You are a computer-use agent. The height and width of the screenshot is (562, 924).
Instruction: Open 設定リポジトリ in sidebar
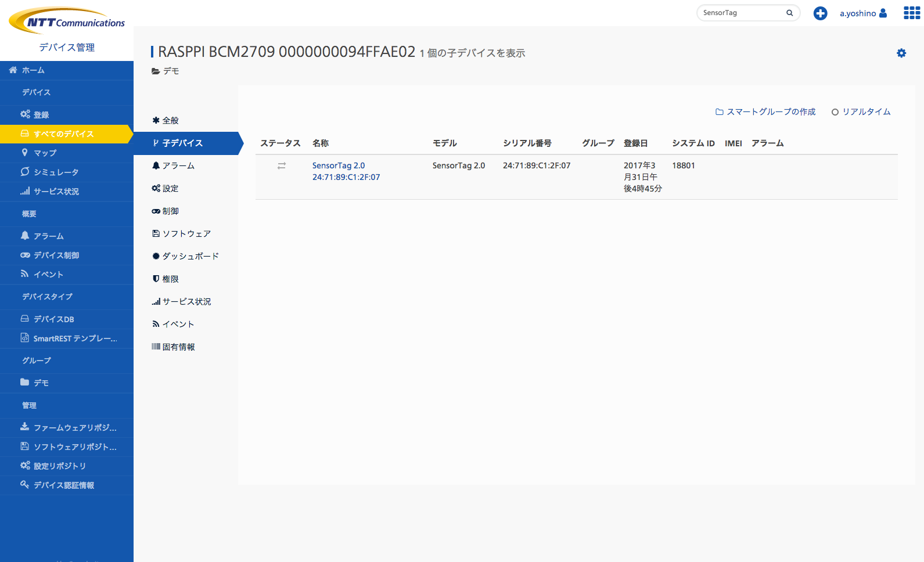pyautogui.click(x=67, y=466)
